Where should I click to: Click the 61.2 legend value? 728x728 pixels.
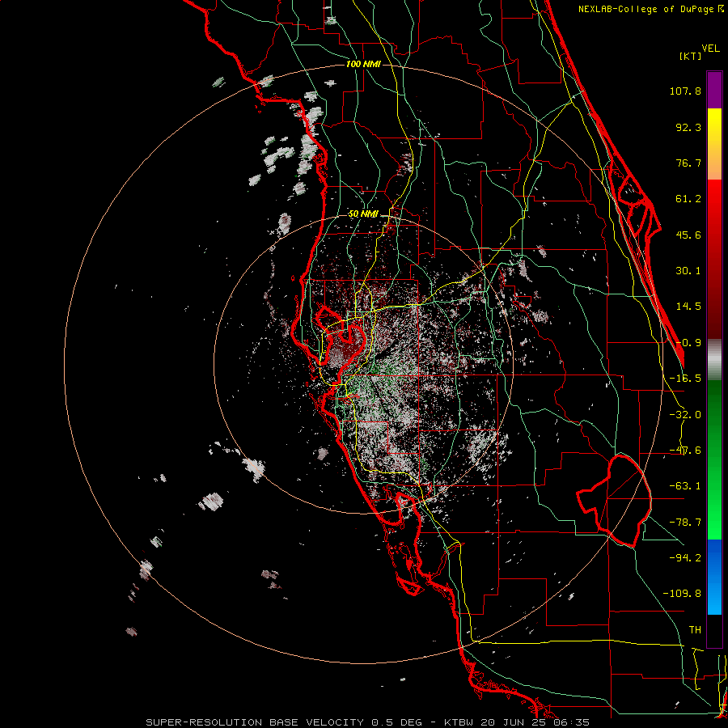click(x=688, y=199)
